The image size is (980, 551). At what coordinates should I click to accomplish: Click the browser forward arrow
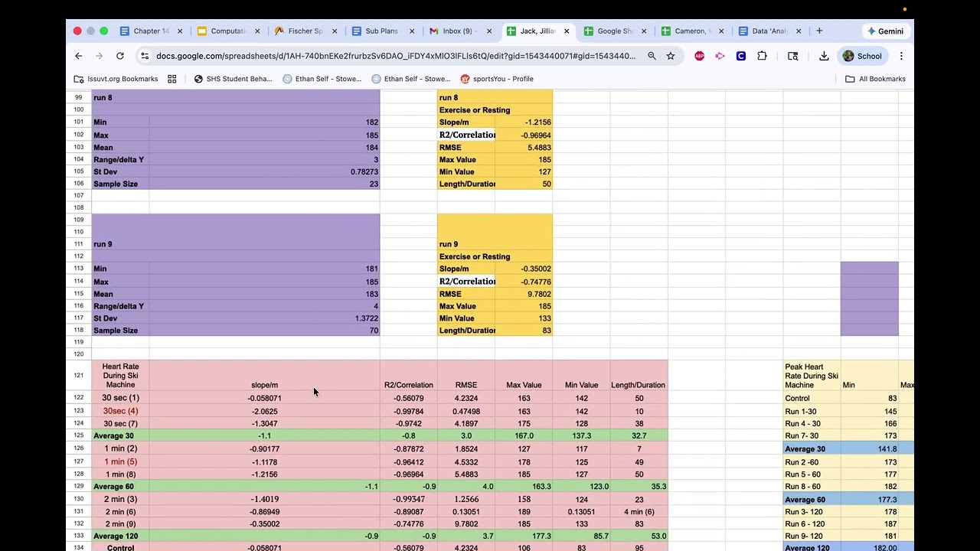click(99, 56)
